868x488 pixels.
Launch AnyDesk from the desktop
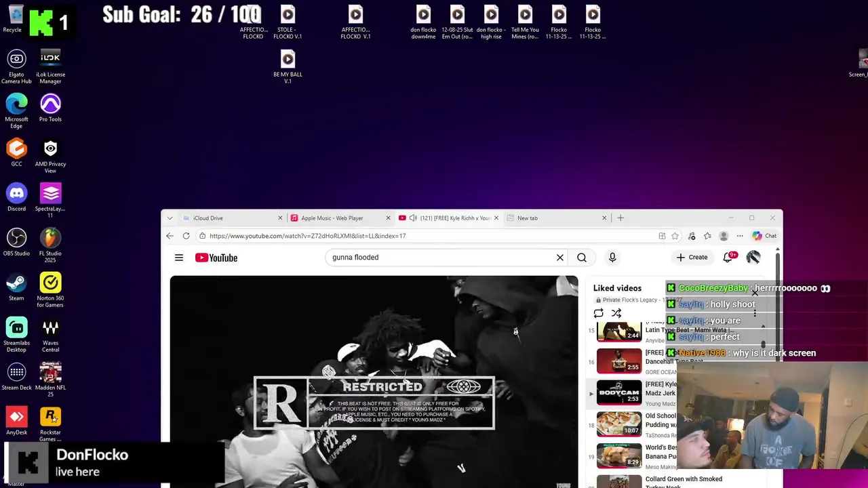[x=16, y=422]
